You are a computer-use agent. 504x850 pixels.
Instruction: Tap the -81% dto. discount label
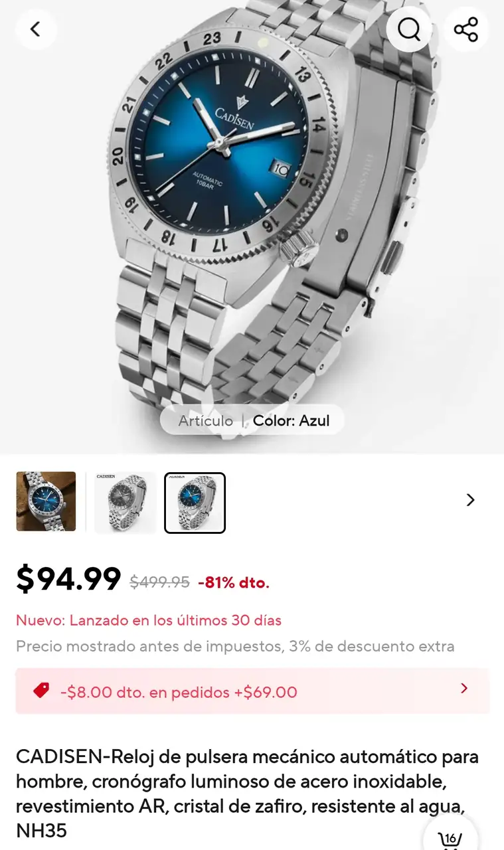(x=233, y=583)
